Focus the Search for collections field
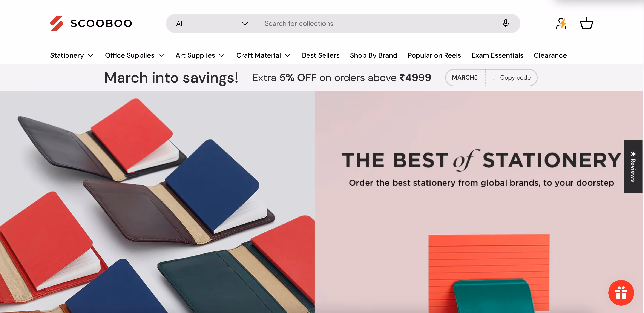The image size is (644, 313). pyautogui.click(x=377, y=23)
